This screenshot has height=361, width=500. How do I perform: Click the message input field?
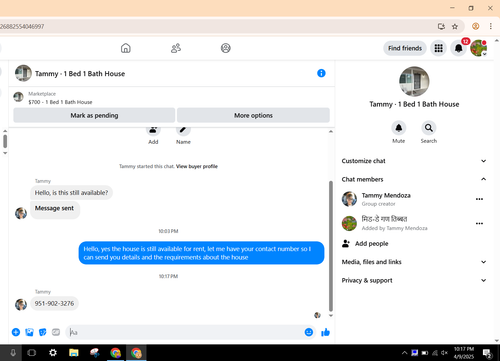coord(184,332)
